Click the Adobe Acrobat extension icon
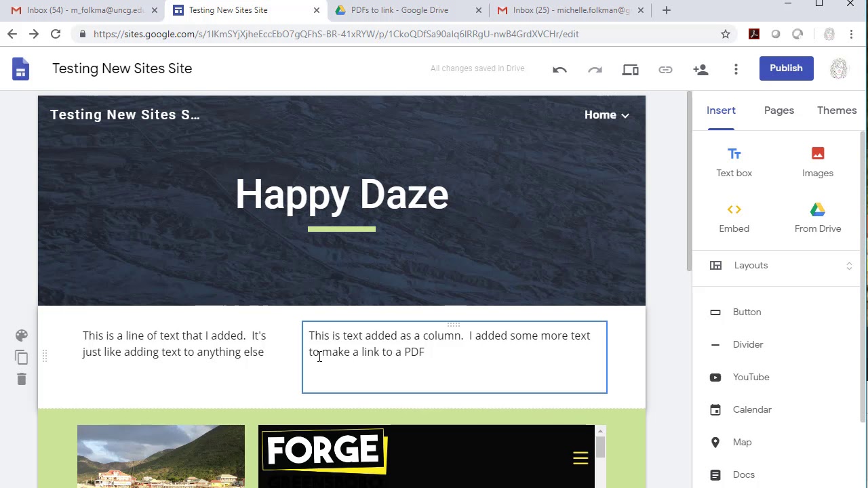868x488 pixels. [x=754, y=34]
